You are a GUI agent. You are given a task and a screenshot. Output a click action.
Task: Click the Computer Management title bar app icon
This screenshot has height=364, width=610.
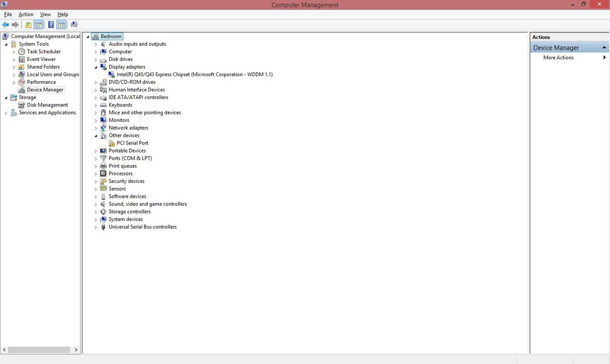click(x=4, y=4)
